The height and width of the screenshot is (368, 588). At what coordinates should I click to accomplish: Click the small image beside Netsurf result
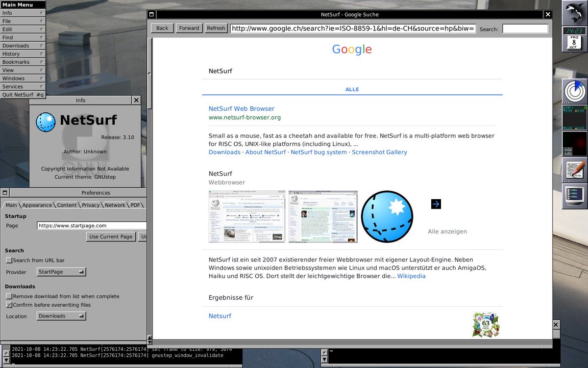[486, 324]
